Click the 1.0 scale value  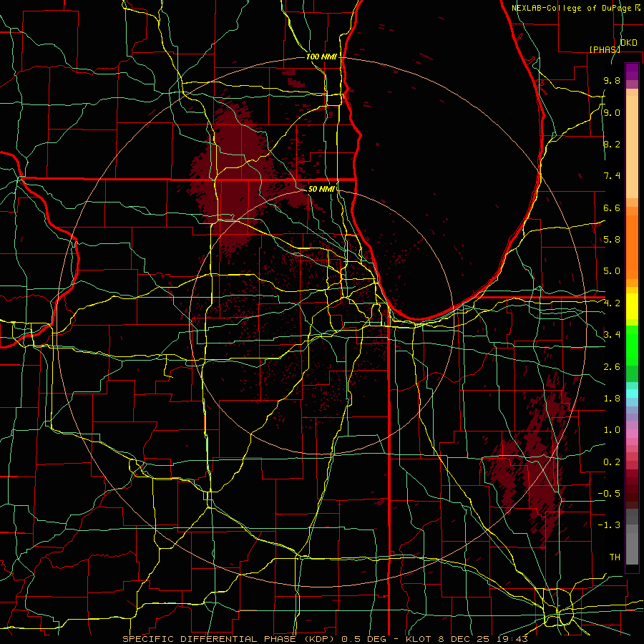coord(612,430)
